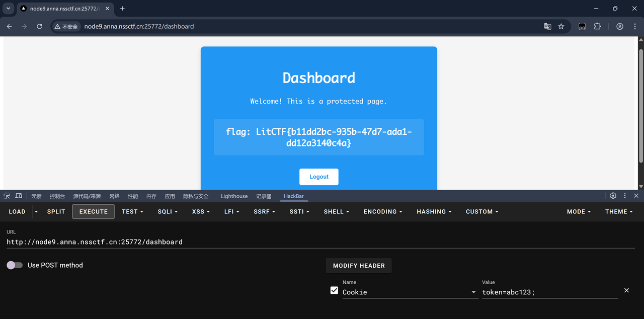
Task: Expand the arrow next to LOAD
Action: [x=36, y=212]
